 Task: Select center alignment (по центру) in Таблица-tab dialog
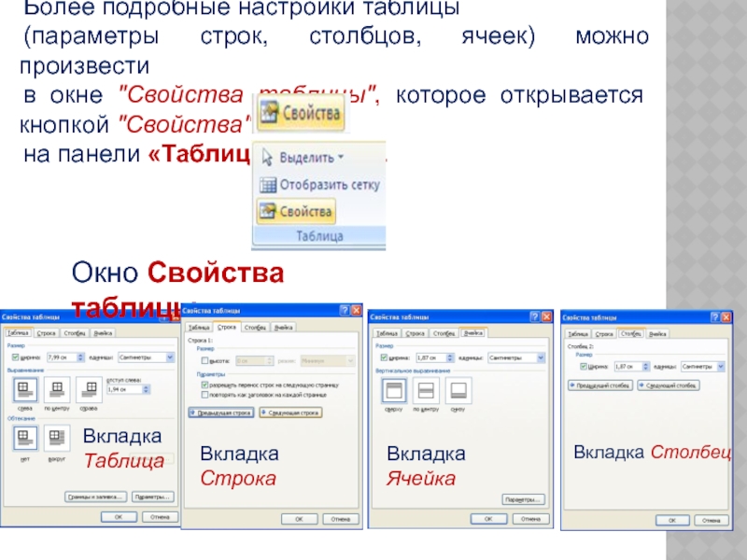(57, 389)
